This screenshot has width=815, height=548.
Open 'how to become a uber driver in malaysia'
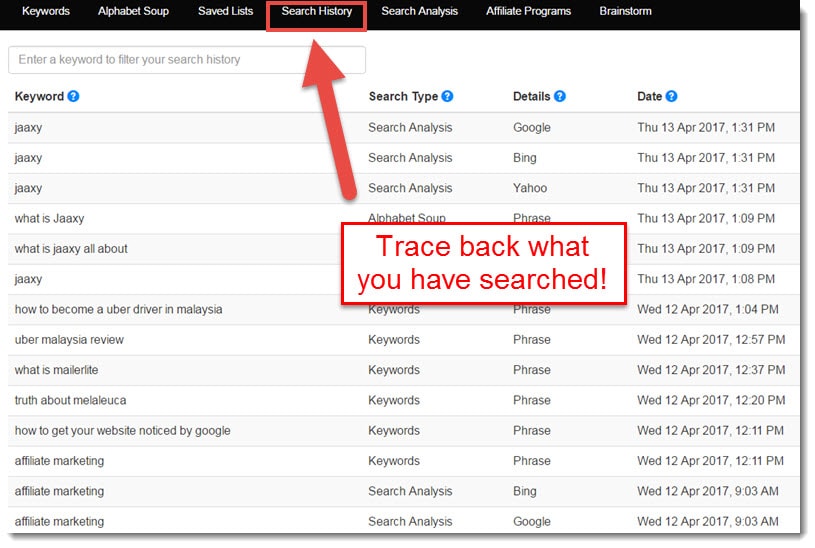[119, 309]
